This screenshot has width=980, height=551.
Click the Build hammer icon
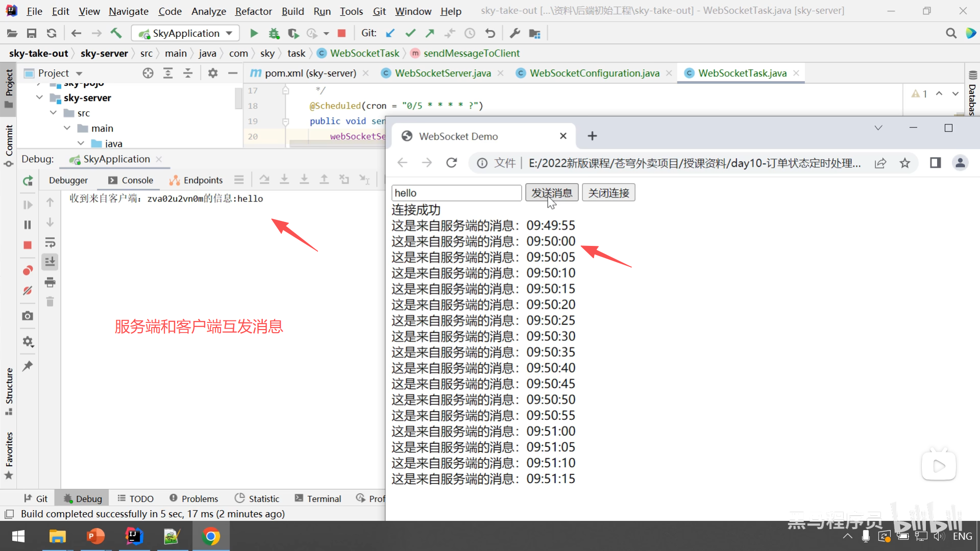[116, 34]
